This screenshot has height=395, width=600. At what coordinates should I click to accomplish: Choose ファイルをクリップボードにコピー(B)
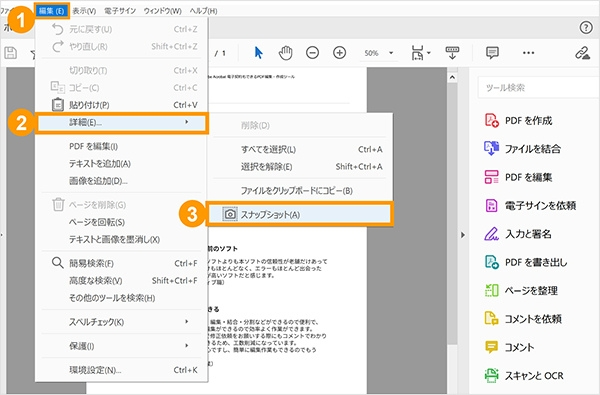coord(300,191)
